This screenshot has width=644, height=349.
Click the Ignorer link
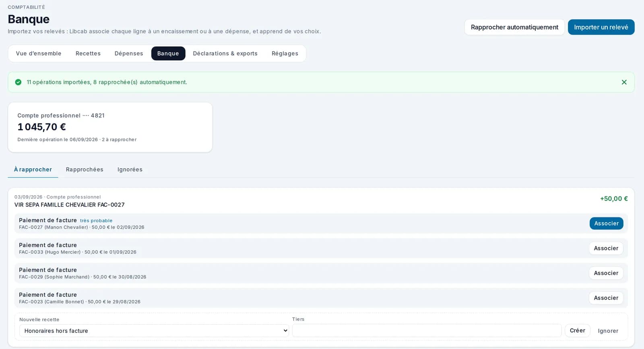click(x=608, y=331)
